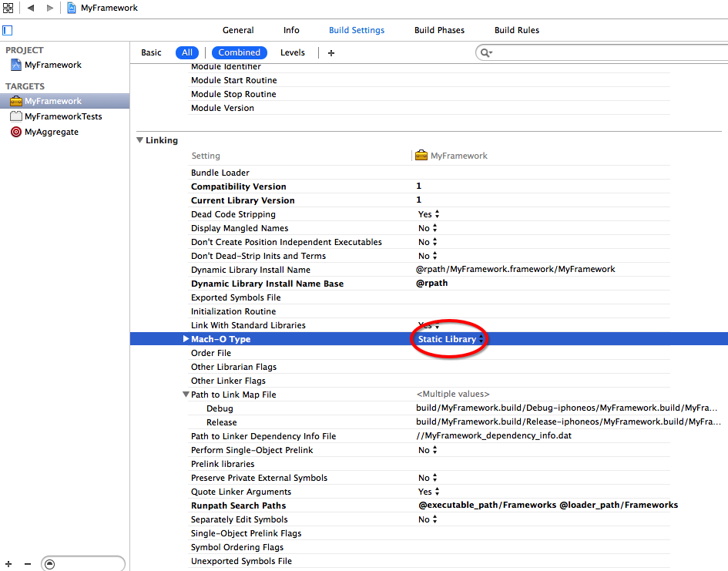Select the Unexported Symbols File row
The width and height of the screenshot is (728, 571).
coord(430,562)
